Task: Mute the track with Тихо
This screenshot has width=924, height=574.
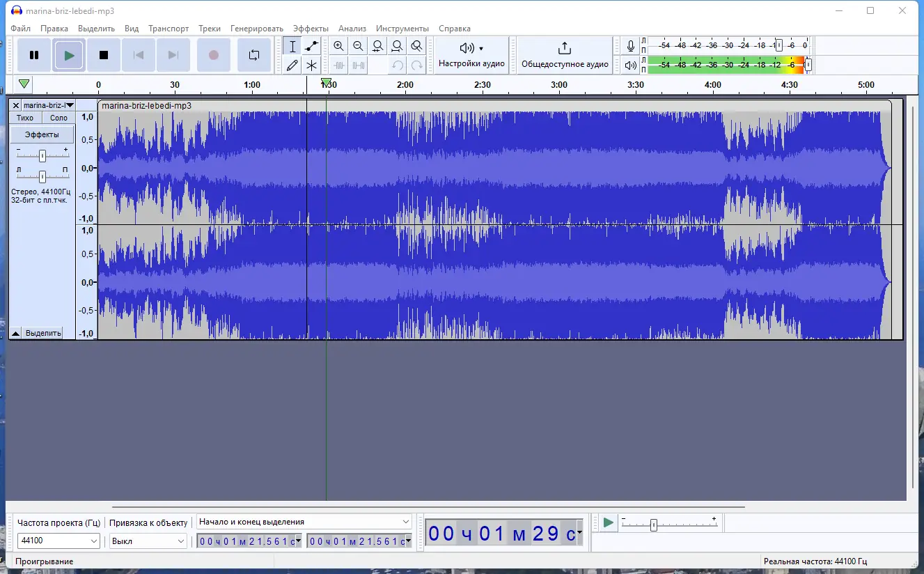Action: [25, 118]
